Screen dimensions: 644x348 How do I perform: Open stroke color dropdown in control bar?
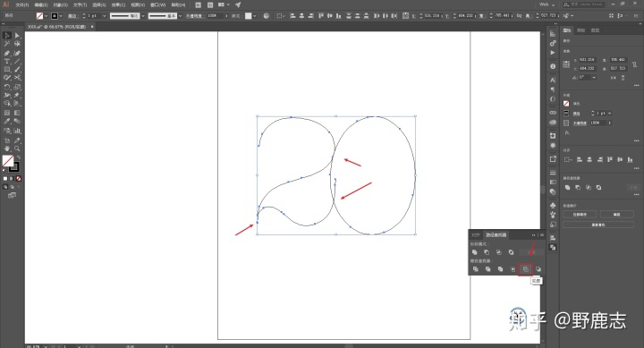61,15
